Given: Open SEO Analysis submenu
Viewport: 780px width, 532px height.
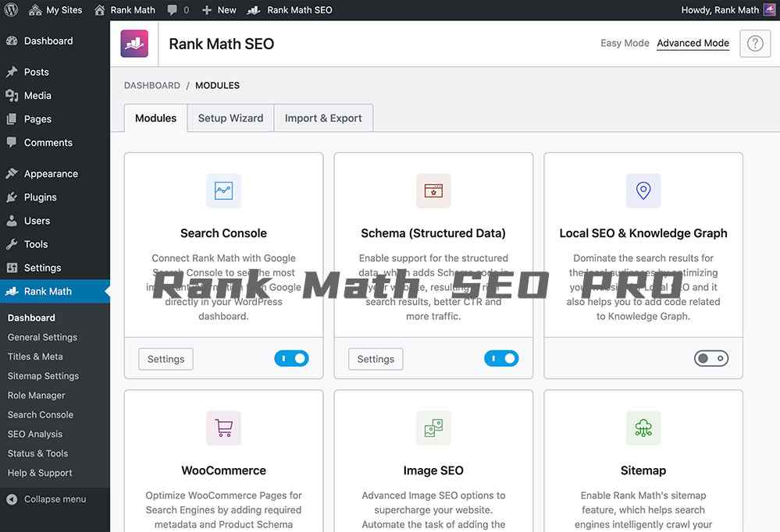Looking at the screenshot, I should tap(35, 434).
